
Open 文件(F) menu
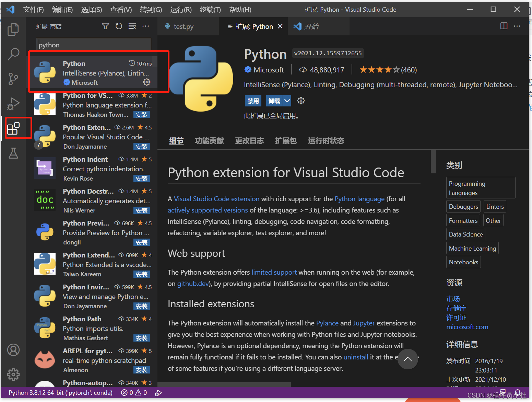(x=33, y=10)
